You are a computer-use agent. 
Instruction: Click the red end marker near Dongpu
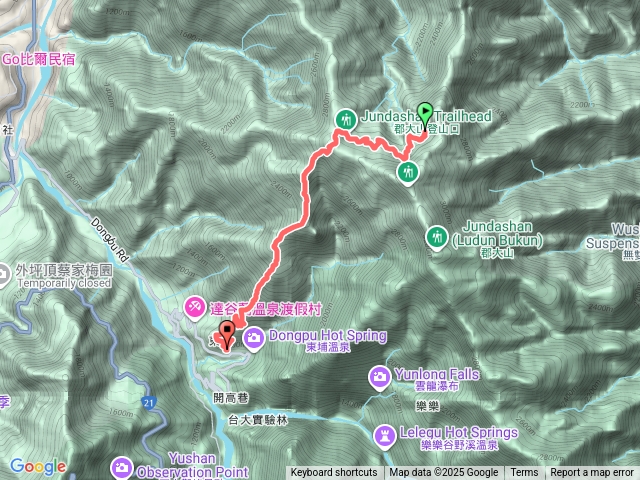coord(227,336)
